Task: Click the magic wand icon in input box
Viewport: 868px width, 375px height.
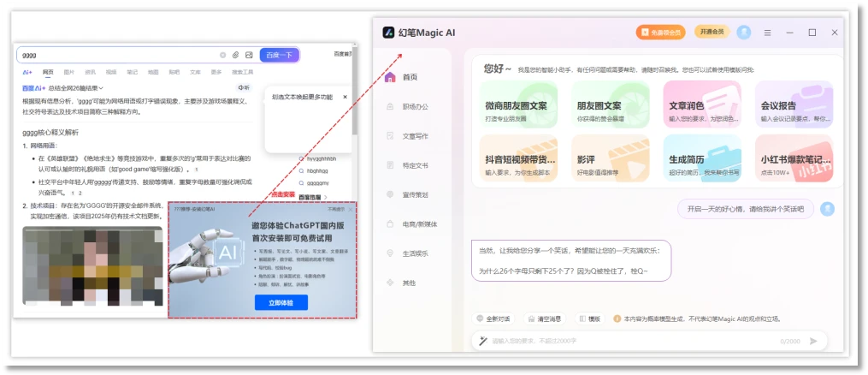Action: 482,341
